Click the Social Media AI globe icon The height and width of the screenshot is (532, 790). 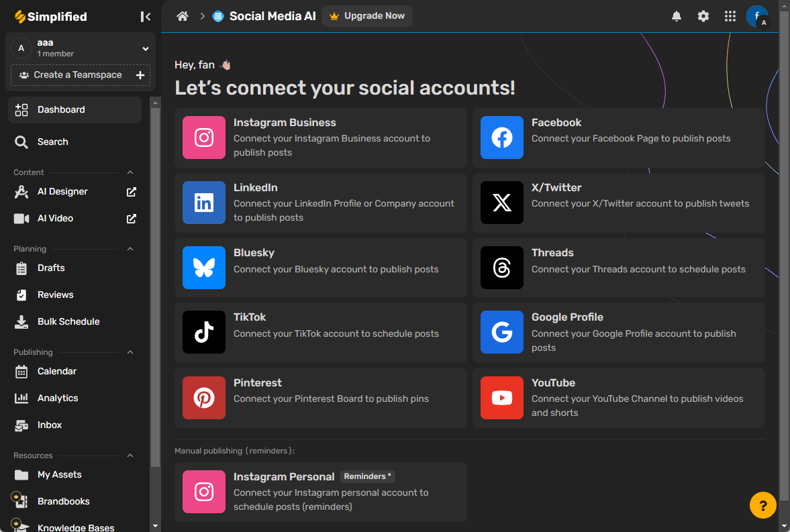coord(218,16)
